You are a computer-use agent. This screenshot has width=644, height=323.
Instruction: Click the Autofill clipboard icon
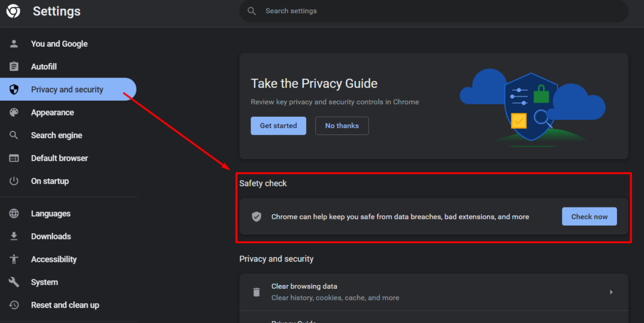click(x=14, y=67)
